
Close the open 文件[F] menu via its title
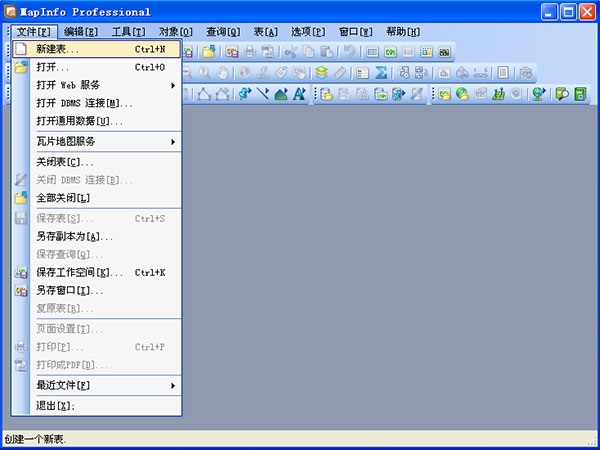[34, 32]
